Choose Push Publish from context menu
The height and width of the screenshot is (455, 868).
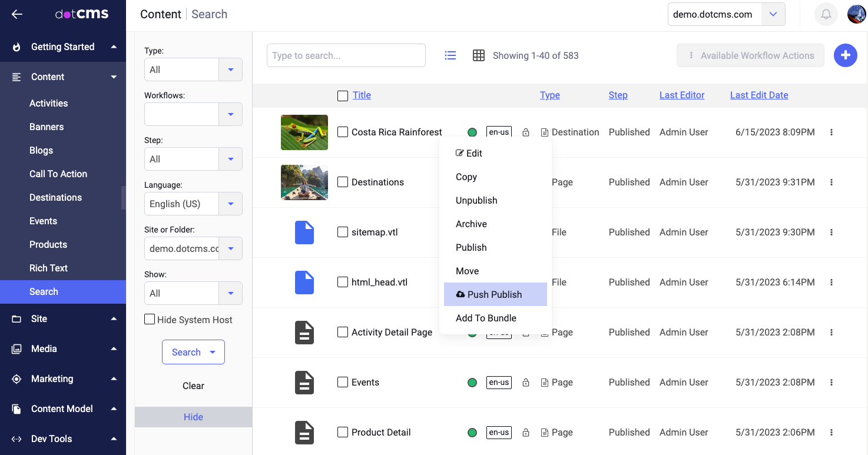(495, 294)
